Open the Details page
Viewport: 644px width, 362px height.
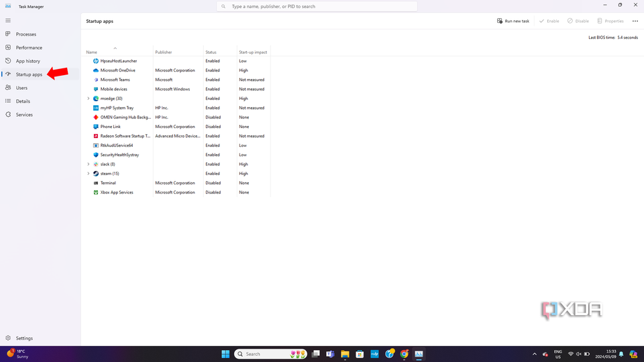pos(23,101)
